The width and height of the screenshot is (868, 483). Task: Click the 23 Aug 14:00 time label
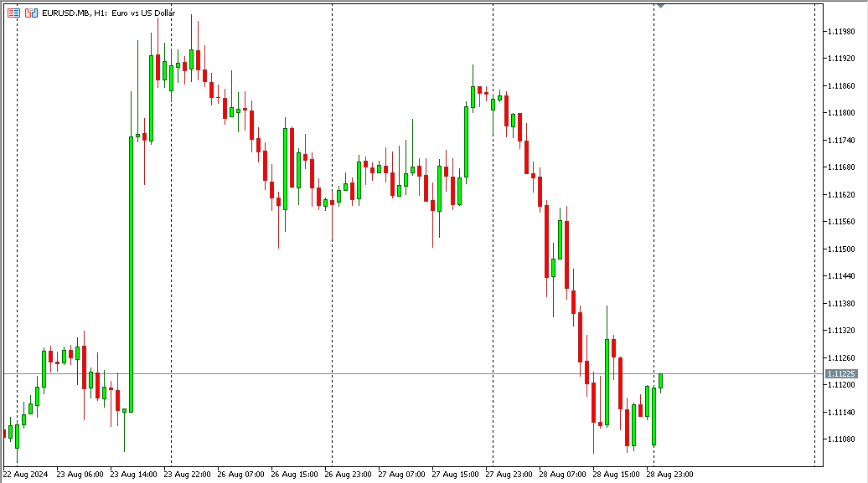tap(133, 474)
